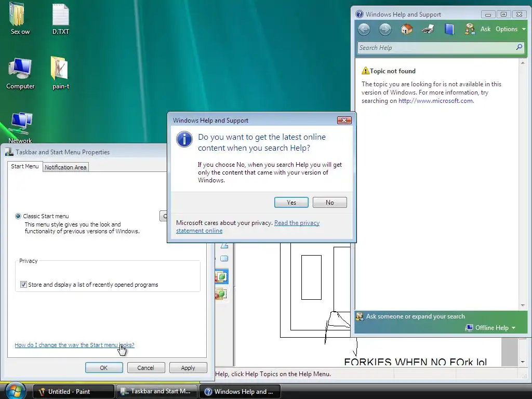Screen dimensions: 532x399
Task: Click 'Ask someone or expand your search'
Action: (x=415, y=316)
